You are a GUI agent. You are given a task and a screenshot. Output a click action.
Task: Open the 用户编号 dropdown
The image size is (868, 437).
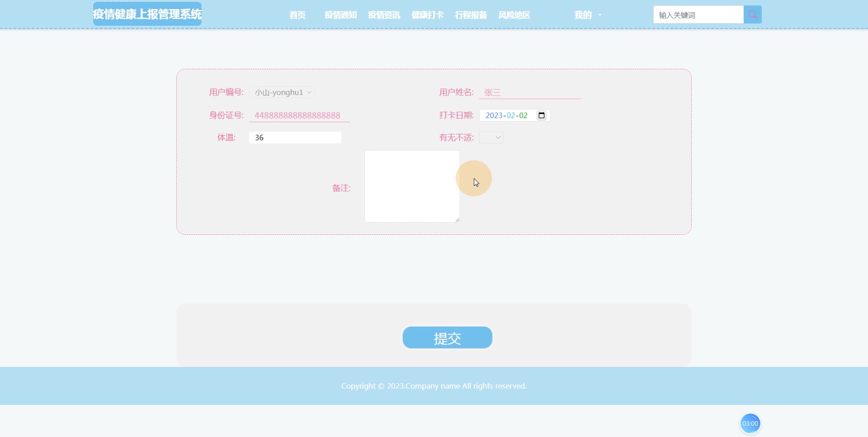tap(282, 92)
